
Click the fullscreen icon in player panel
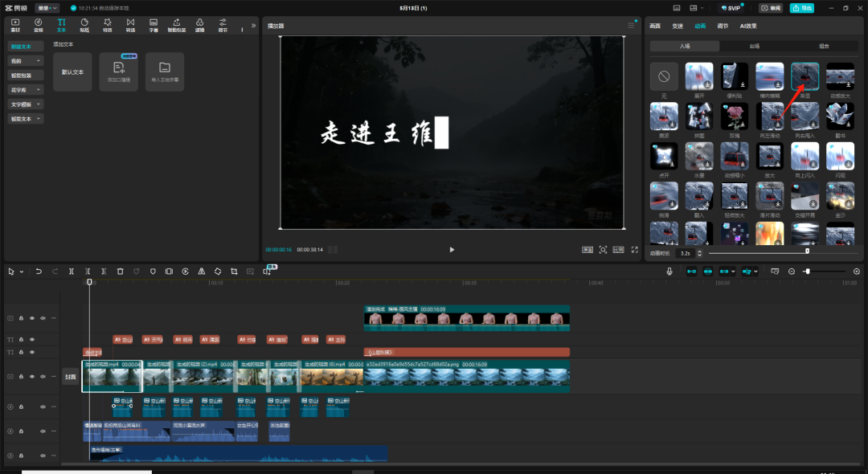click(x=634, y=250)
